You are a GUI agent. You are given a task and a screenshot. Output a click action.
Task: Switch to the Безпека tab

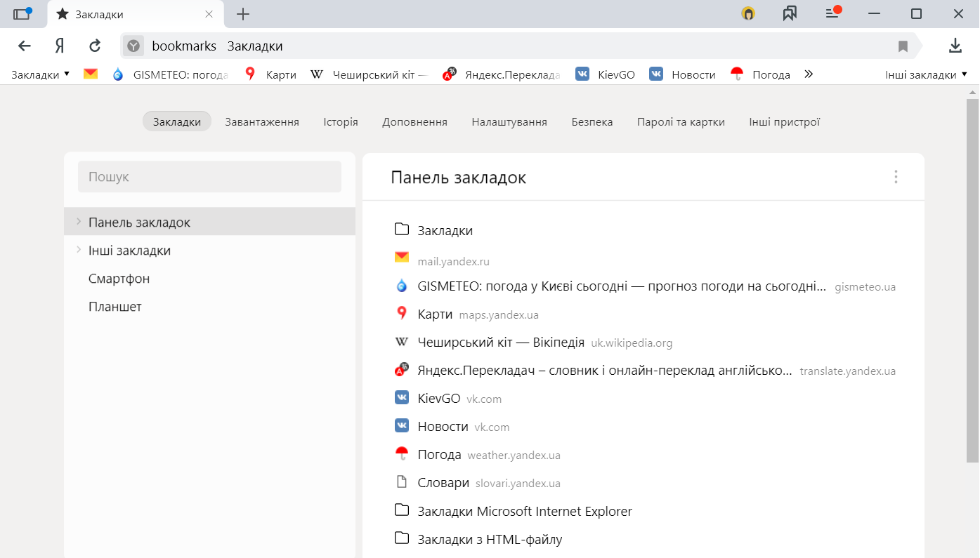(x=592, y=121)
